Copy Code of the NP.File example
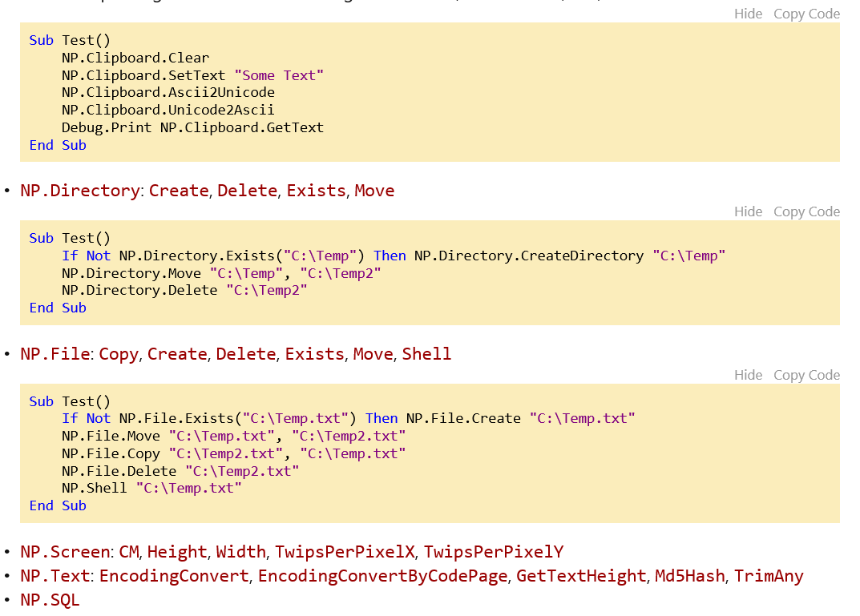Screen dimensions: 860x616 tap(806, 375)
